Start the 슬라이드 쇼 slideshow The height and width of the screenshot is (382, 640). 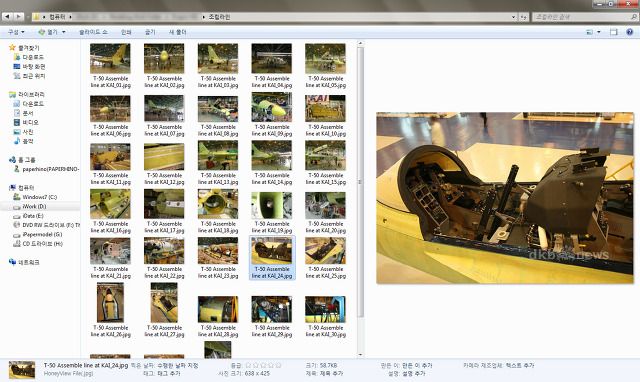[x=93, y=32]
